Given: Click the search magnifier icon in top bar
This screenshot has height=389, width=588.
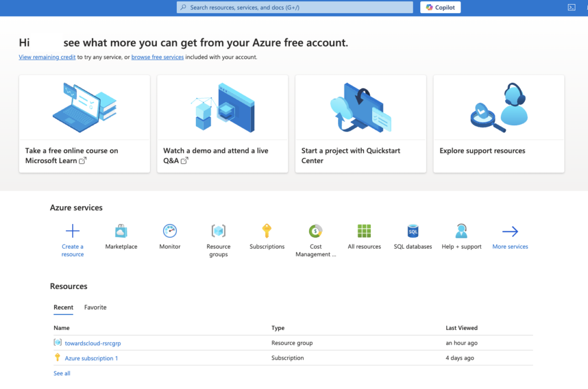Looking at the screenshot, I should click(x=183, y=7).
